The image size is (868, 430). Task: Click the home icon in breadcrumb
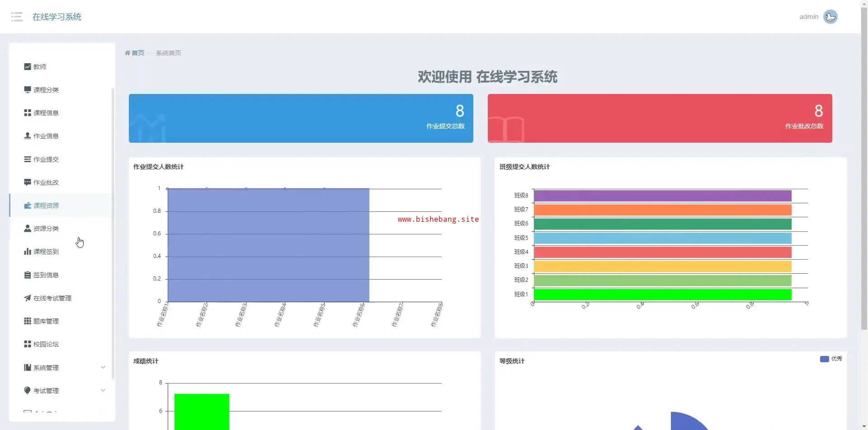coord(127,53)
